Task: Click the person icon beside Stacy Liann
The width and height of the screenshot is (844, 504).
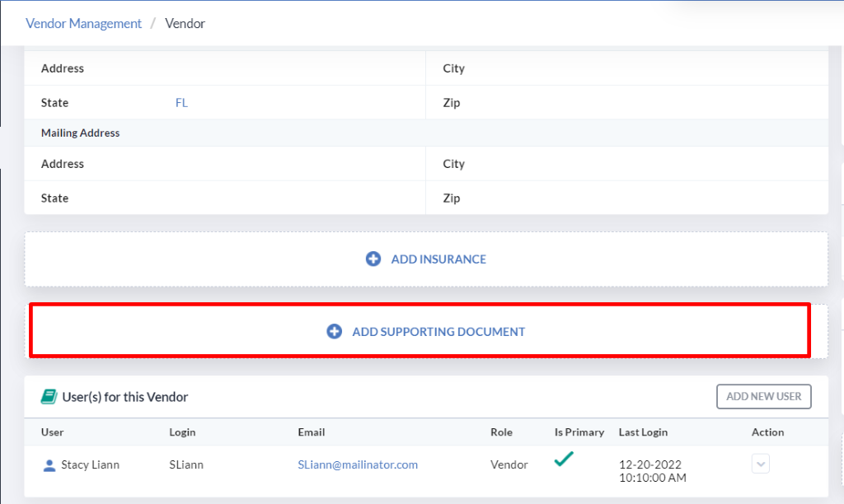Action: (49, 465)
